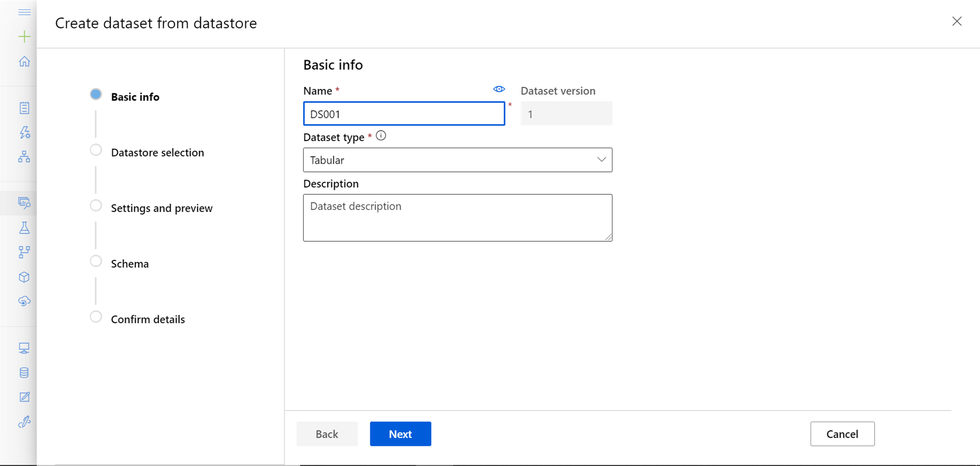
Task: Open Notebooks icon in sidebar
Action: (24, 108)
